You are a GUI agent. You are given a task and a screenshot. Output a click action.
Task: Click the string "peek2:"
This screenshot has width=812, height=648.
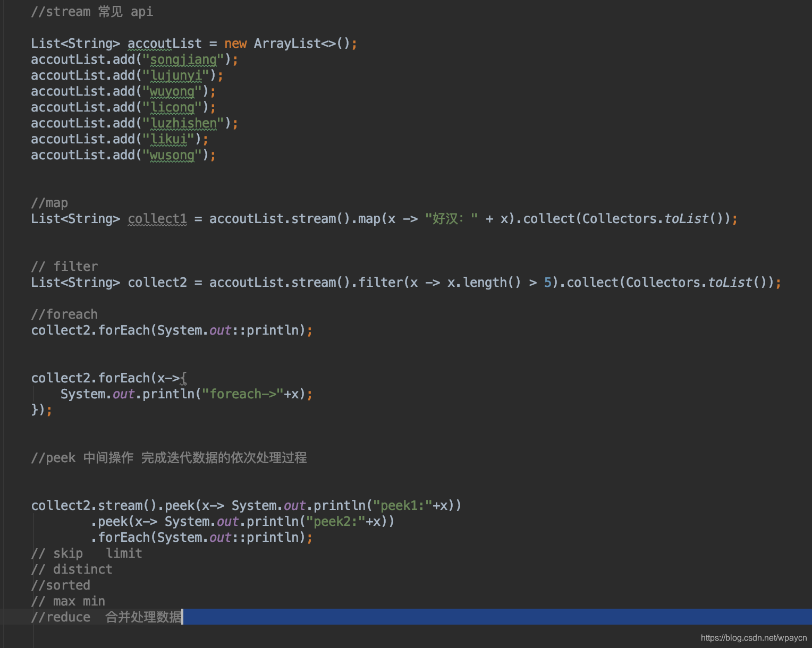pos(335,522)
